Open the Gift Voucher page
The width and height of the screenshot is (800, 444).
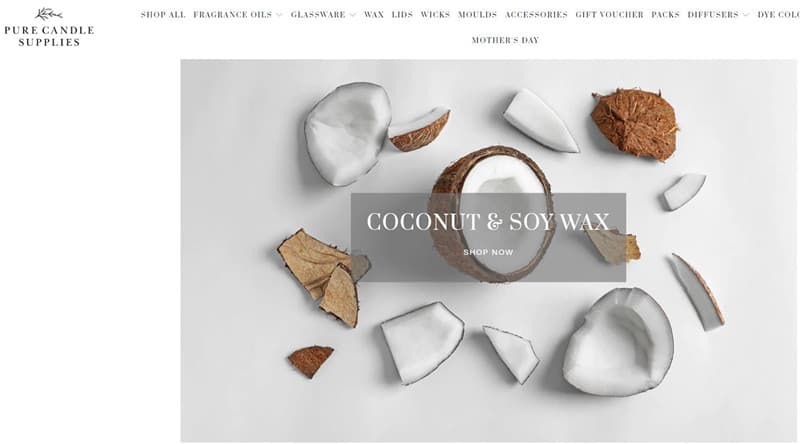click(609, 15)
